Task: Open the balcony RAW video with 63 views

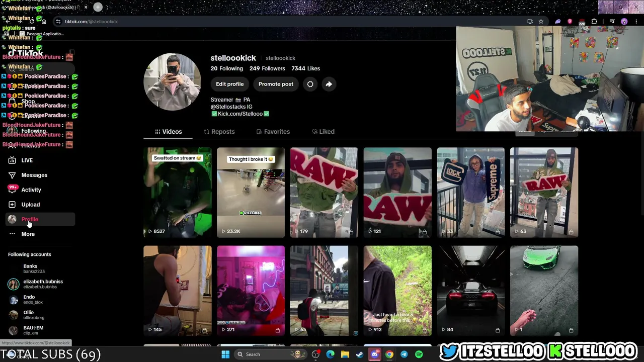Action: (x=544, y=192)
